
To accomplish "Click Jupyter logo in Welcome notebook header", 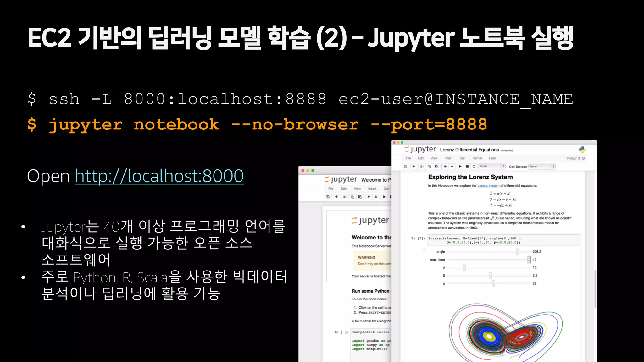I will pyautogui.click(x=341, y=180).
